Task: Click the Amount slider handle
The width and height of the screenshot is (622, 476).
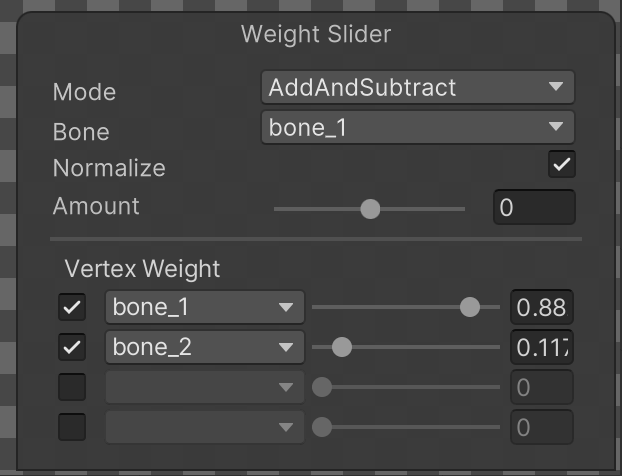Action: (x=370, y=209)
